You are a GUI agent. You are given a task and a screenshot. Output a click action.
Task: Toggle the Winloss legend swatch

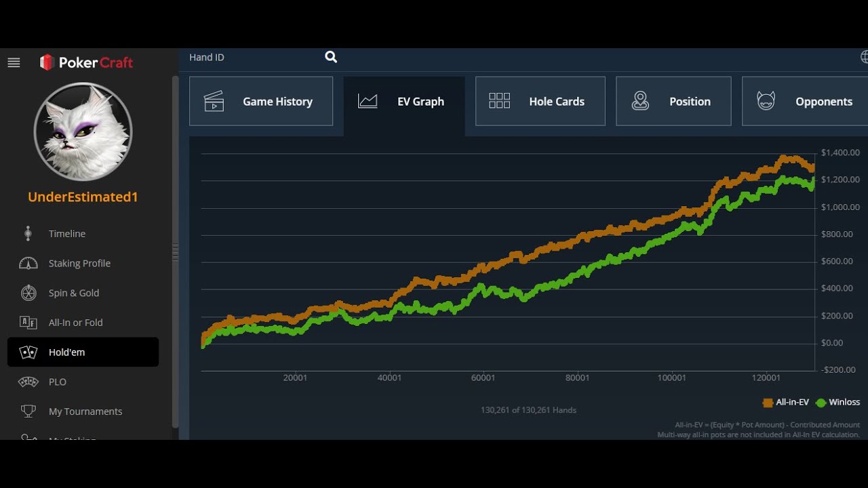point(821,403)
